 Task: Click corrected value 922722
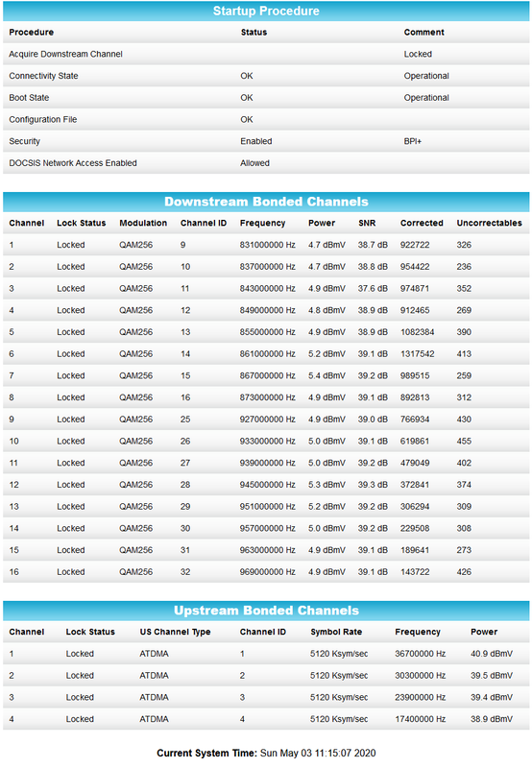coord(415,245)
